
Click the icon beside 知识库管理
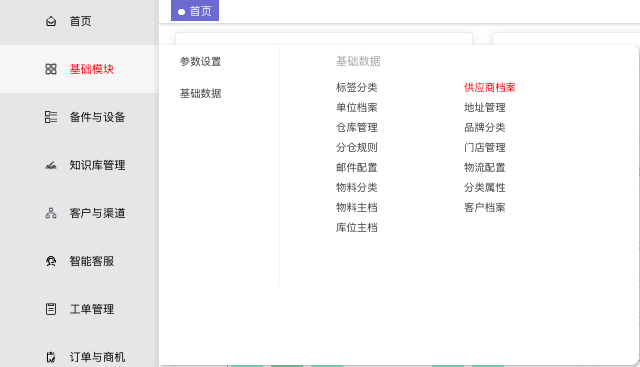51,165
